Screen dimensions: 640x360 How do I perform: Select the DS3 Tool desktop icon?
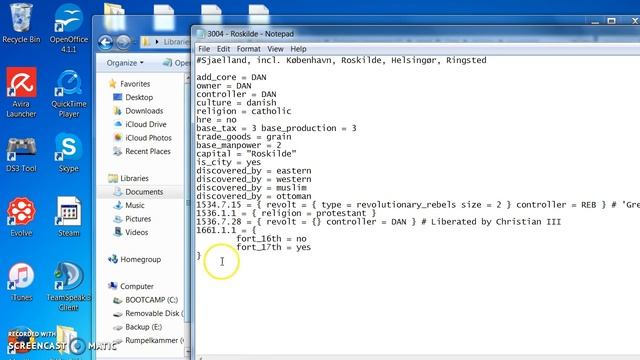click(x=21, y=155)
